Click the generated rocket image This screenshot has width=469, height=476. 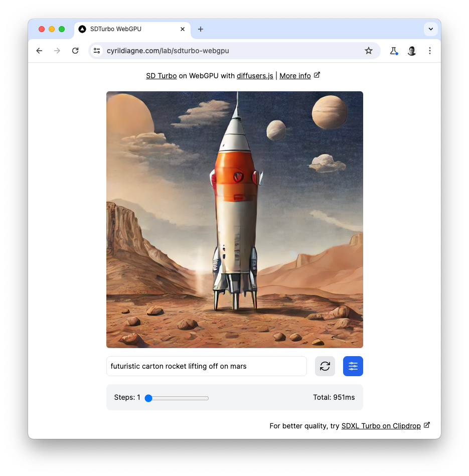pyautogui.click(x=235, y=220)
